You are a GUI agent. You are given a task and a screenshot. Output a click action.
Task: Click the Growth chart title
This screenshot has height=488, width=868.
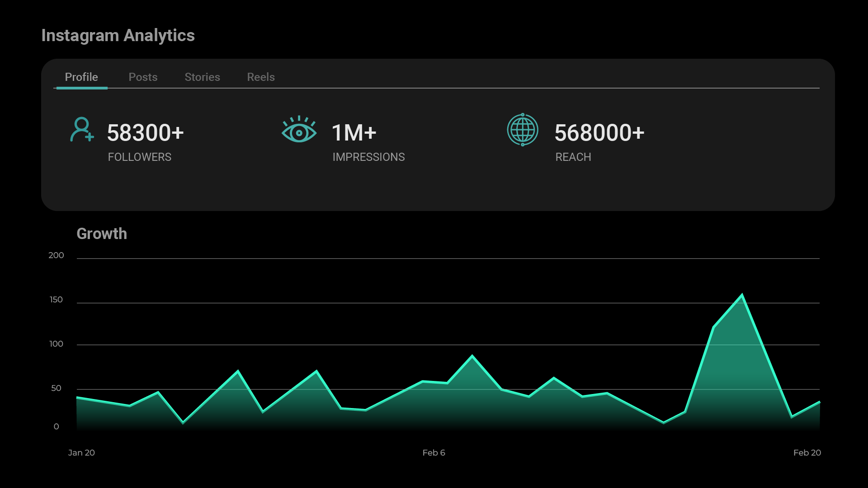pos(102,234)
